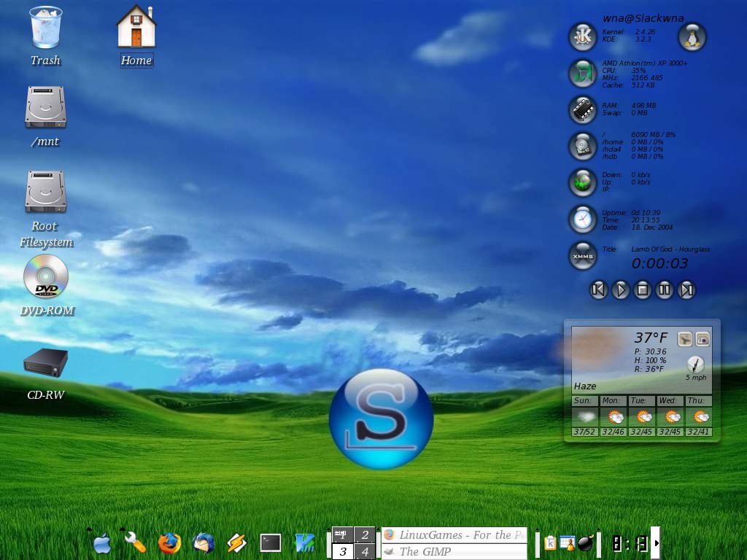Select Wednesday forecast in weather widget
The height and width of the screenshot is (560, 747).
tap(670, 416)
